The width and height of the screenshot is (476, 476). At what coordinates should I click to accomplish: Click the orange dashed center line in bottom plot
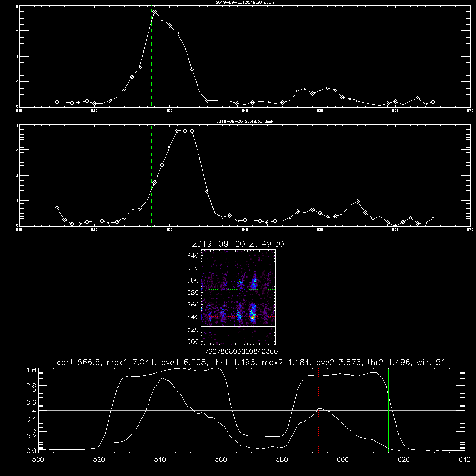[x=241, y=410]
